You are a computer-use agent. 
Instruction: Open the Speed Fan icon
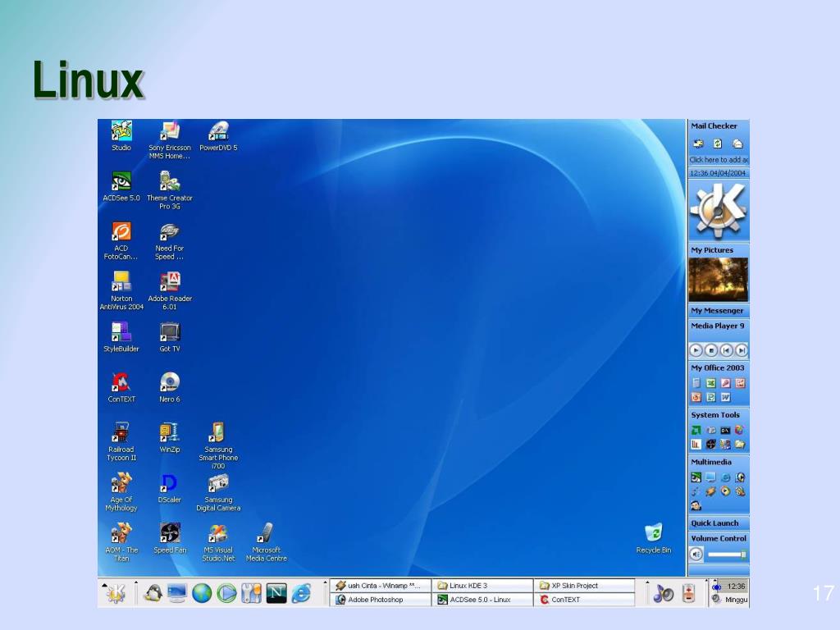170,538
